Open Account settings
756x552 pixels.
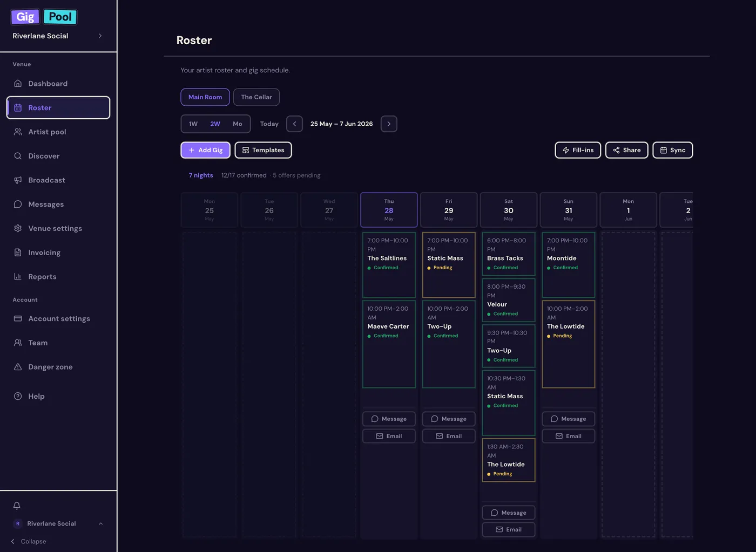point(58,319)
